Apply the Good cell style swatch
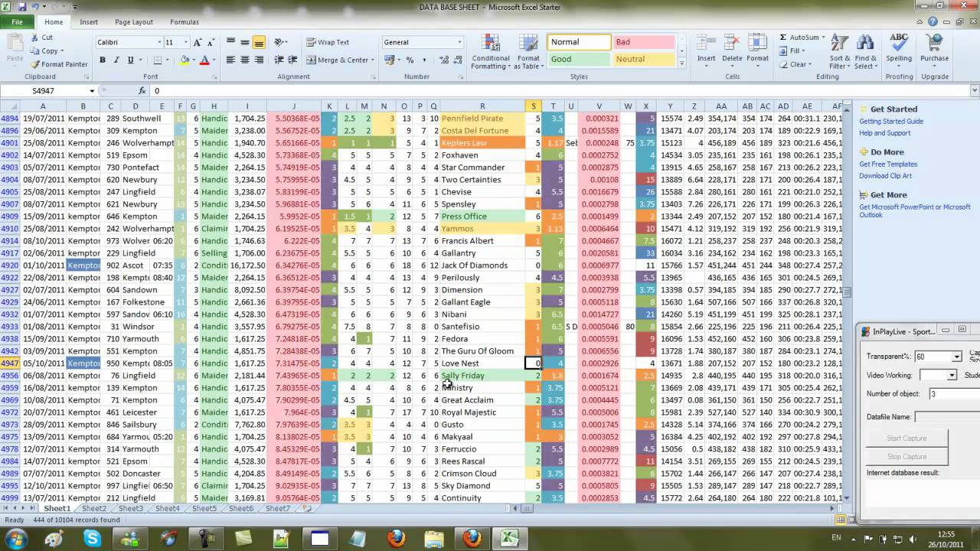The image size is (980, 551). 579,59
